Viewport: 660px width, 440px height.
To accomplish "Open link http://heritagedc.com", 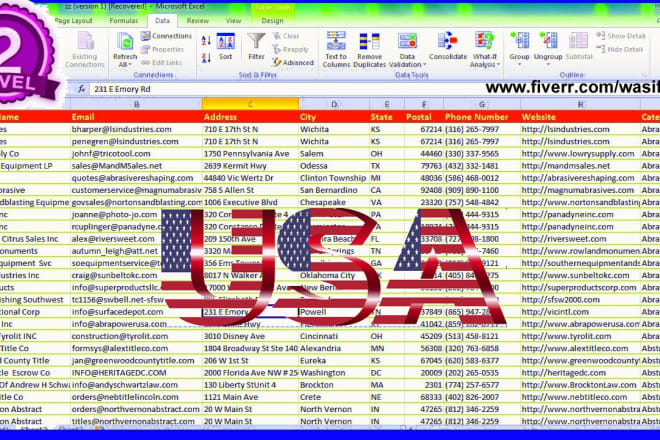I will pyautogui.click(x=563, y=373).
